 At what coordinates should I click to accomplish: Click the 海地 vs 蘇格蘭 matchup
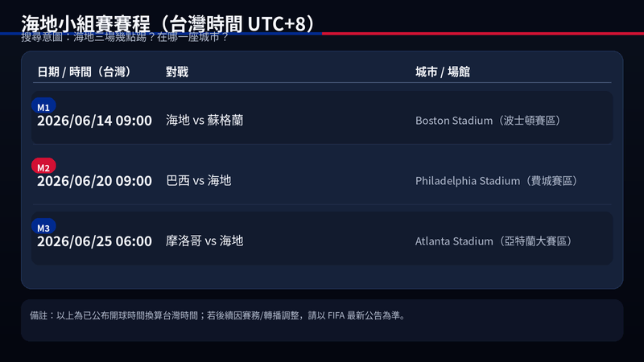coord(204,120)
